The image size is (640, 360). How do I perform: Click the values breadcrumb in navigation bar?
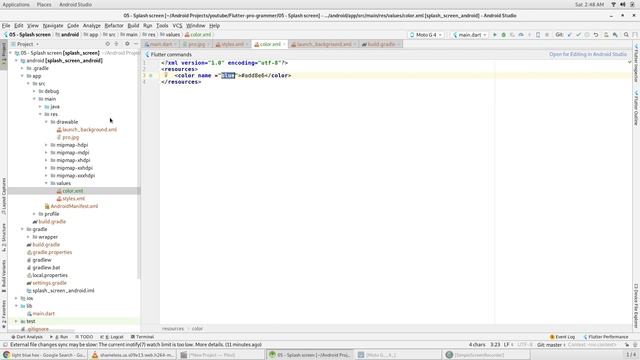click(170, 35)
